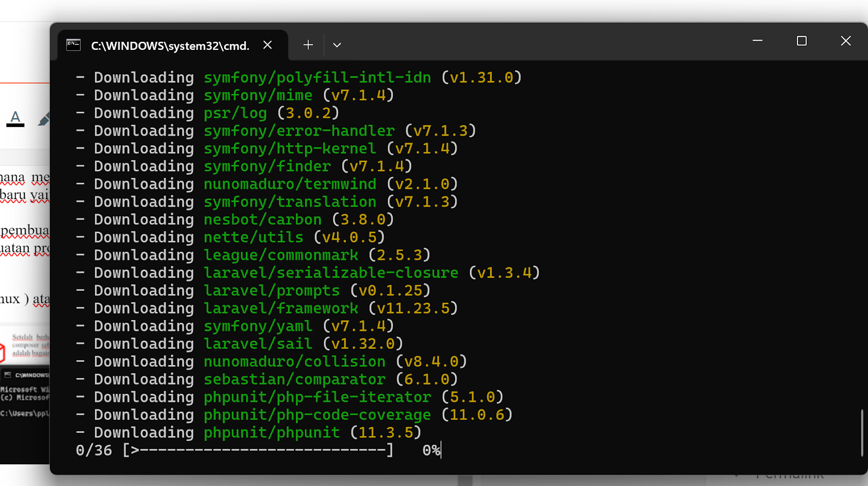Click the laravel/sail package text

coord(258,344)
